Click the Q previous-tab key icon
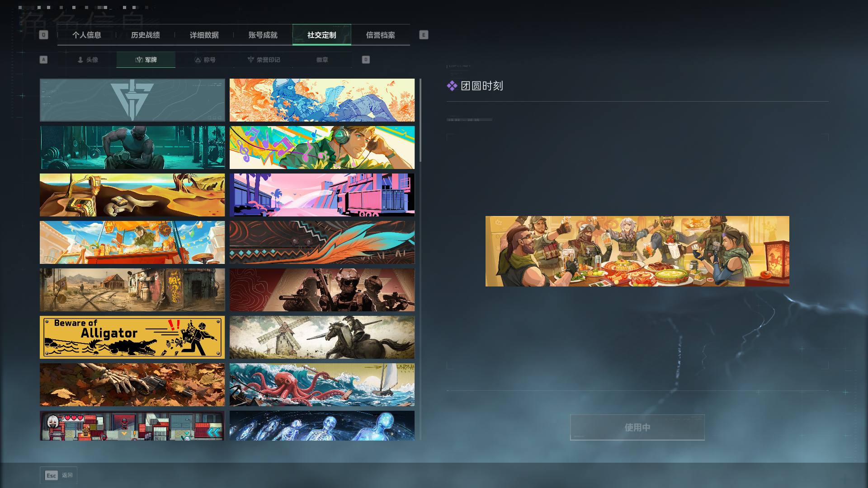This screenshot has width=868, height=488. click(43, 35)
